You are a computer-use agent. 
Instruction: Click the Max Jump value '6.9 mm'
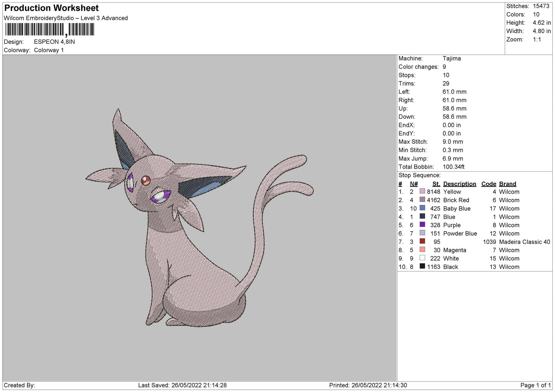click(453, 159)
